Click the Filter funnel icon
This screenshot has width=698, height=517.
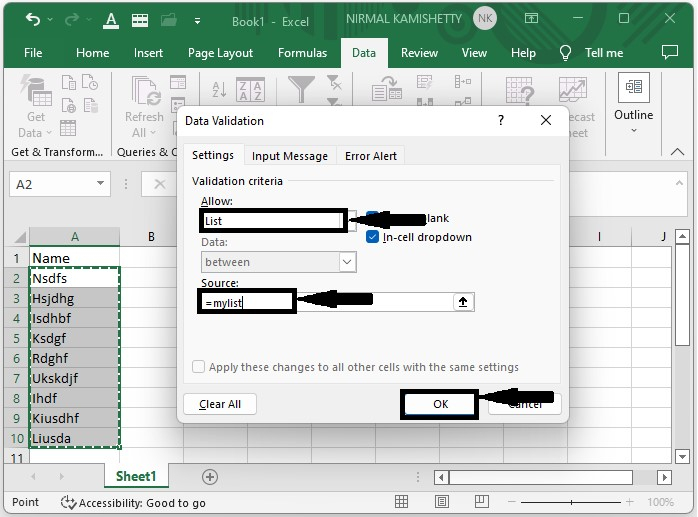300,90
